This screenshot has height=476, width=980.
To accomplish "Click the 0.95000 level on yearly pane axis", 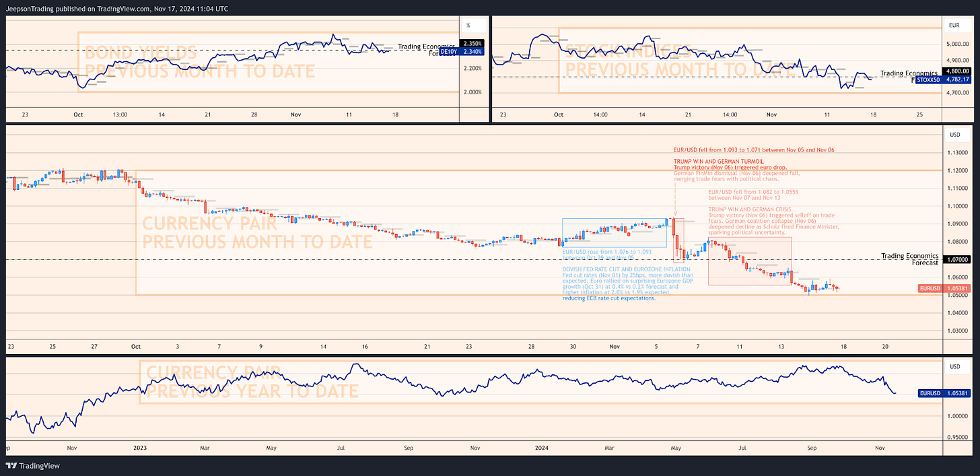I will (958, 437).
